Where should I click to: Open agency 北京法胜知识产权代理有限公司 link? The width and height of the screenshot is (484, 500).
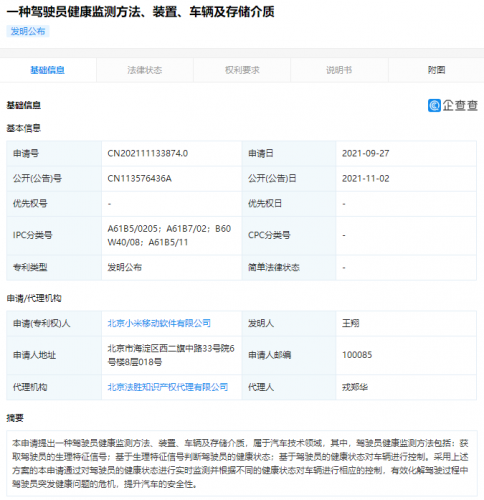coord(168,387)
